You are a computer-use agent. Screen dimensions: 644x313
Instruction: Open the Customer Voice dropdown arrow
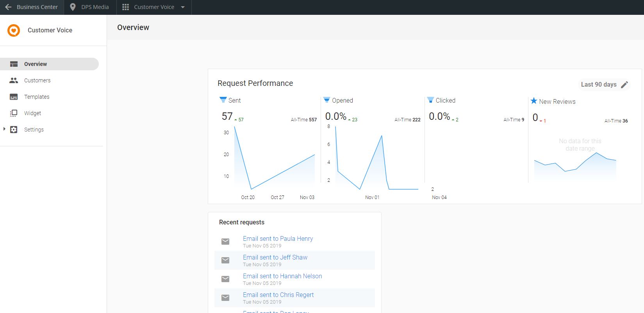pyautogui.click(x=183, y=7)
